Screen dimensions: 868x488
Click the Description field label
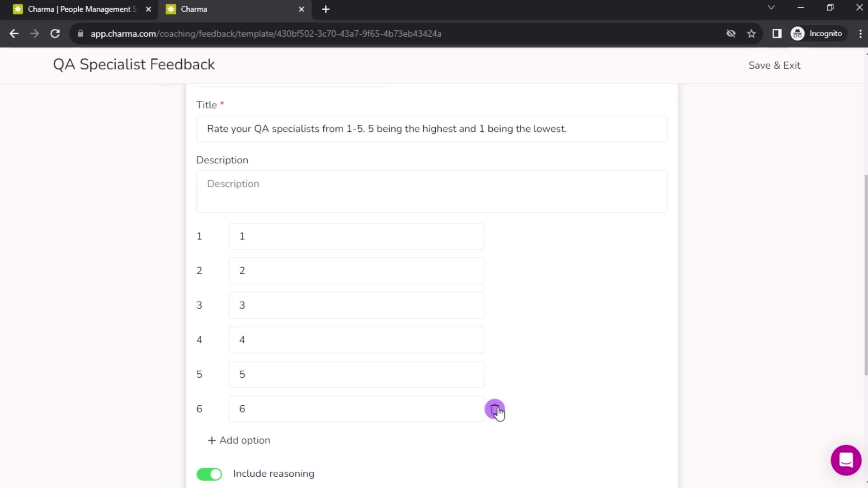[x=222, y=160]
